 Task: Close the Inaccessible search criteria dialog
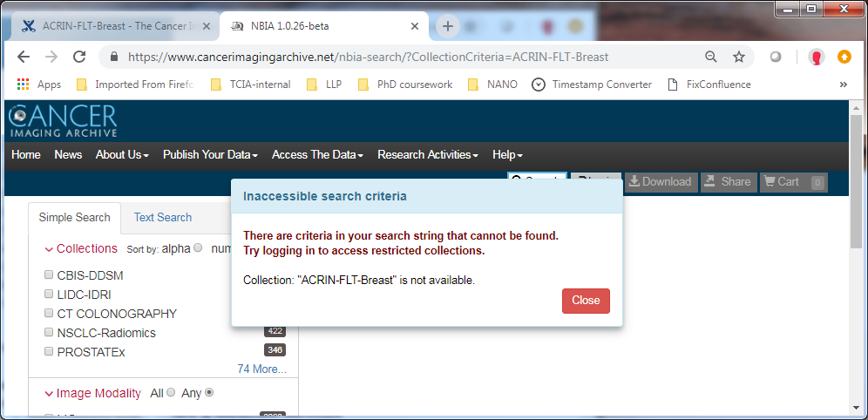click(586, 301)
